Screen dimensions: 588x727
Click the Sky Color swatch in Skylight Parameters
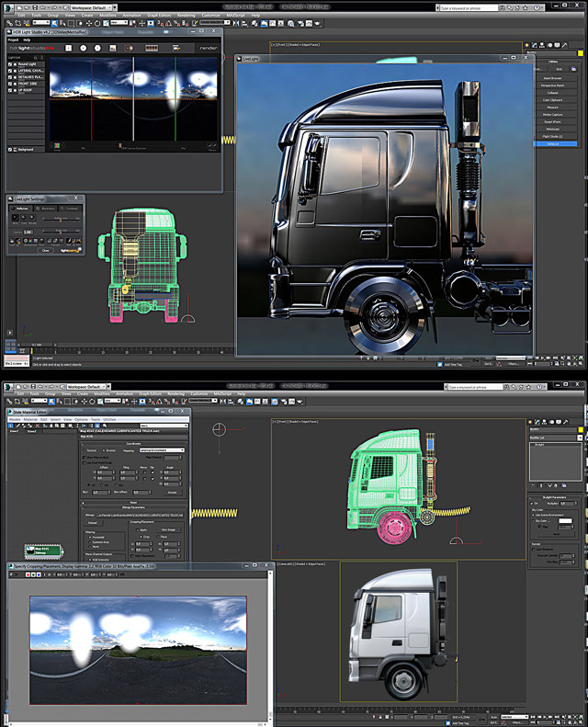[x=565, y=521]
